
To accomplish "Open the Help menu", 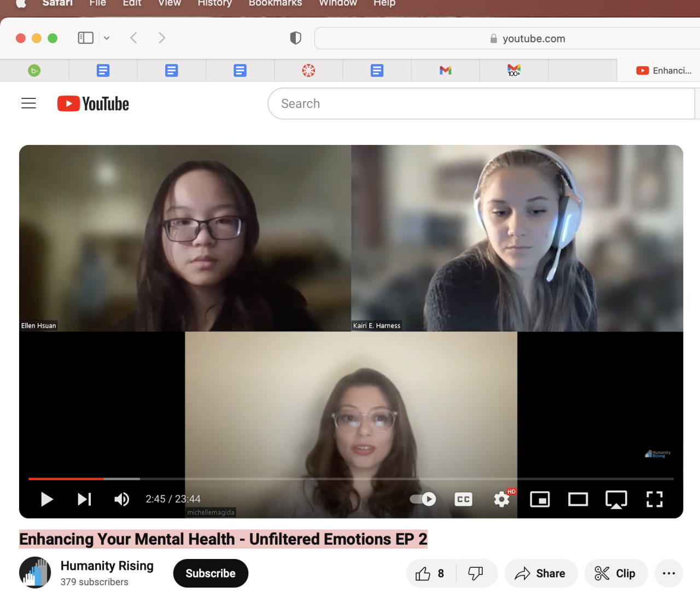I will pyautogui.click(x=384, y=3).
